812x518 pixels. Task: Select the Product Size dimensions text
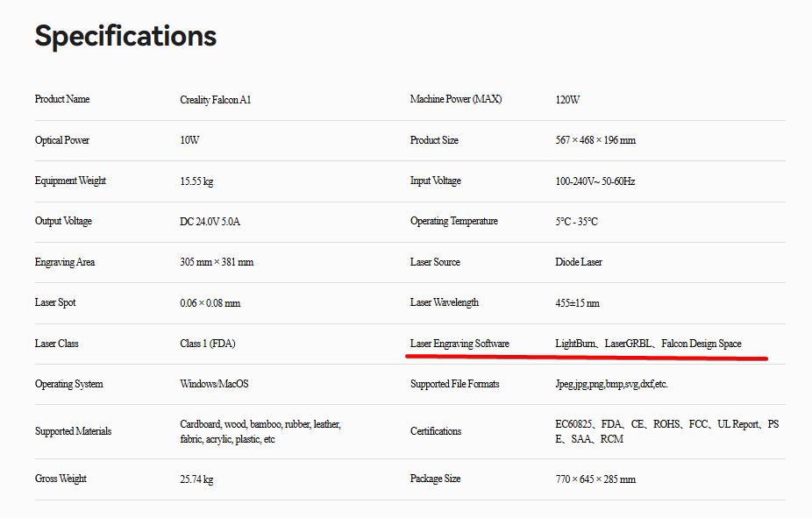pyautogui.click(x=595, y=140)
